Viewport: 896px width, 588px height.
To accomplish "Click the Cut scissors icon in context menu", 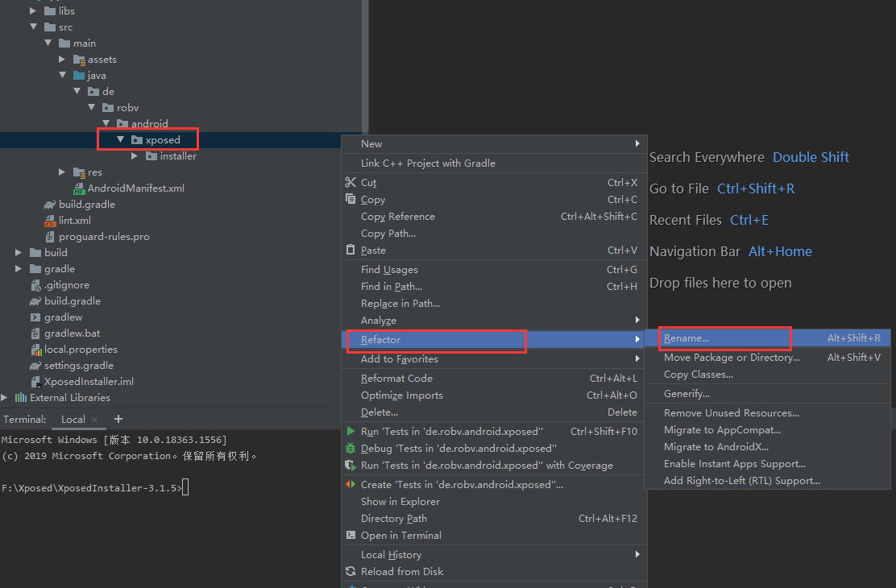I will coord(351,182).
